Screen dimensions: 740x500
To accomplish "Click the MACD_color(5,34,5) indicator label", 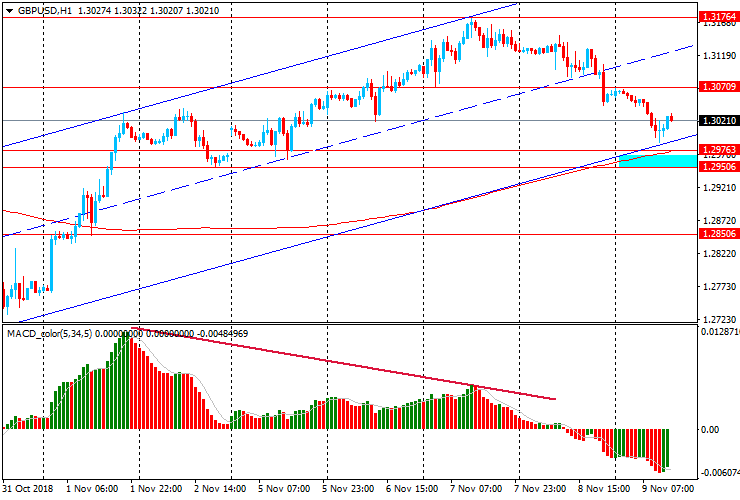I will click(50, 332).
